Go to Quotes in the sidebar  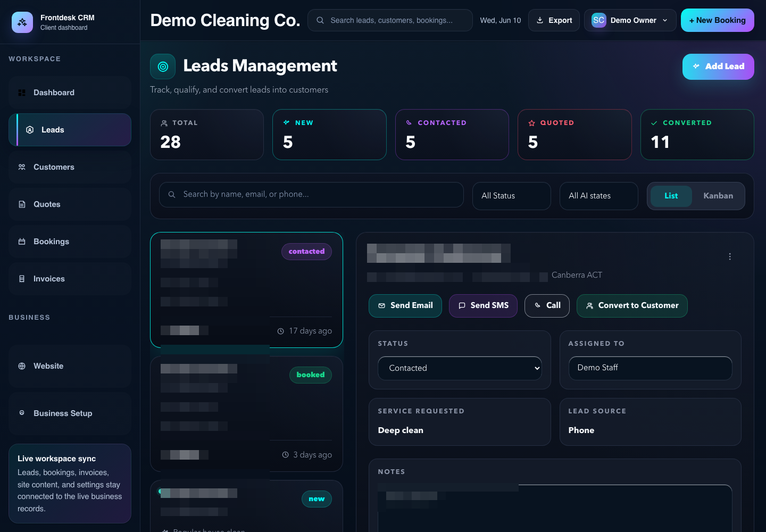(x=70, y=204)
